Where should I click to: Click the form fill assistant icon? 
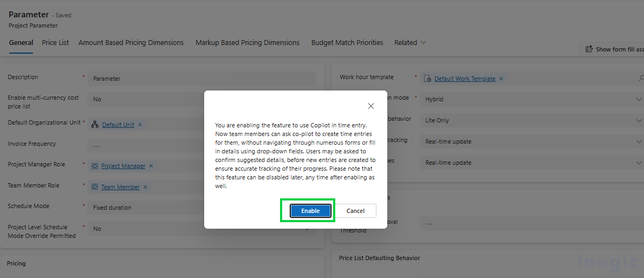(x=589, y=49)
